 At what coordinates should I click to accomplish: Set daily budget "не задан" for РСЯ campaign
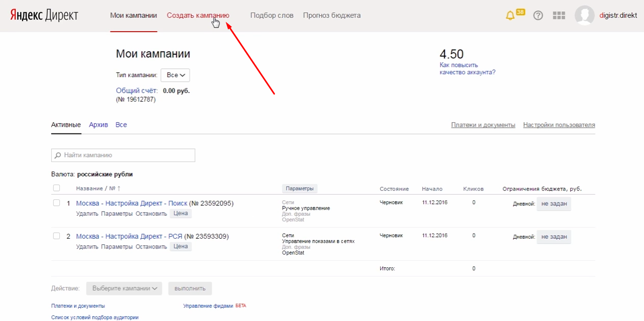[554, 237]
